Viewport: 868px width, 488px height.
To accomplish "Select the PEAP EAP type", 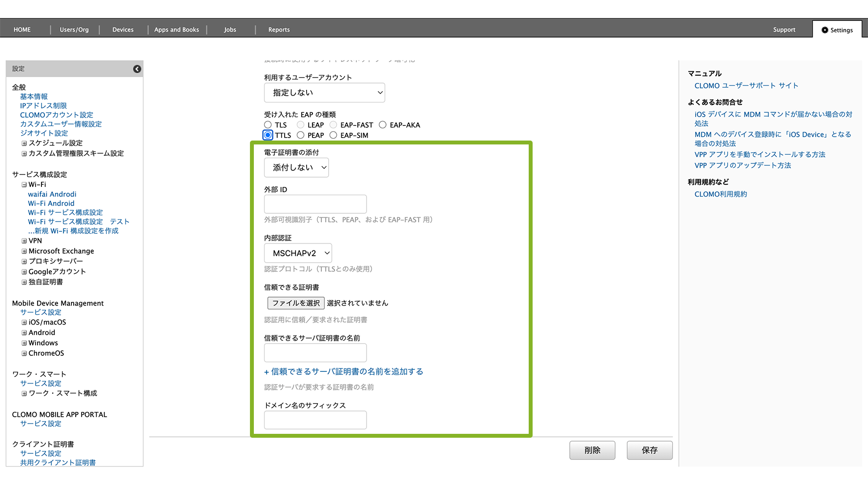I will [x=301, y=135].
